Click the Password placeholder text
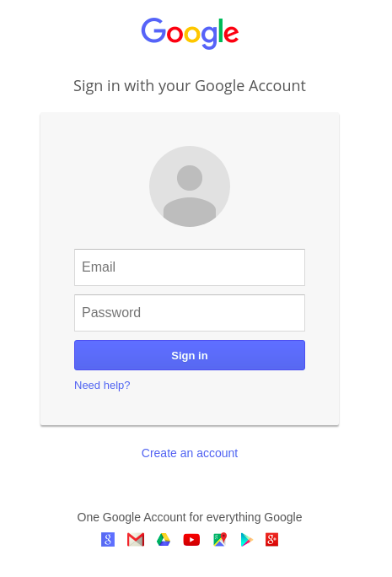The width and height of the screenshot is (392, 577). click(x=111, y=312)
